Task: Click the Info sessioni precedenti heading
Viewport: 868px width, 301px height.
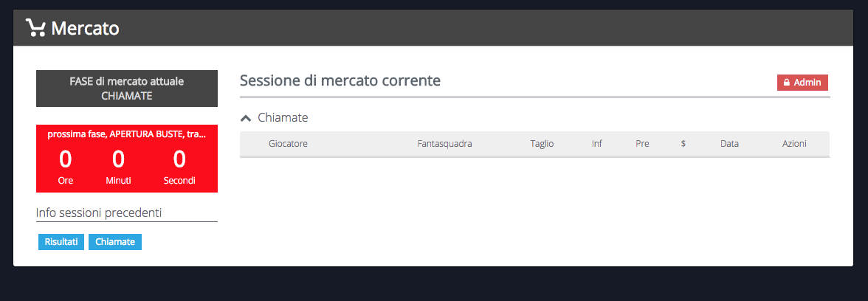Action: [x=99, y=213]
